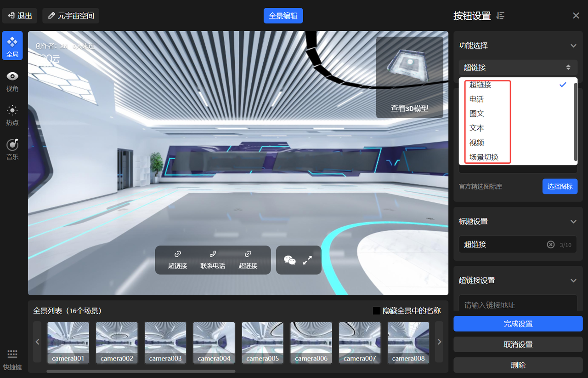Select the 热点 hotspot tool
Image resolution: width=588 pixels, height=378 pixels.
12,115
